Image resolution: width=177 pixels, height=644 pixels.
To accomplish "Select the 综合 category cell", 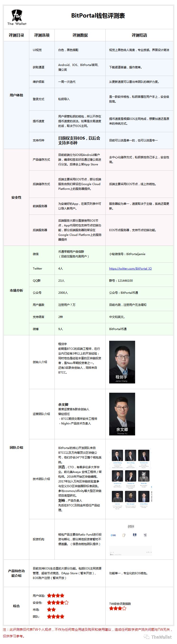I will point(17,606).
